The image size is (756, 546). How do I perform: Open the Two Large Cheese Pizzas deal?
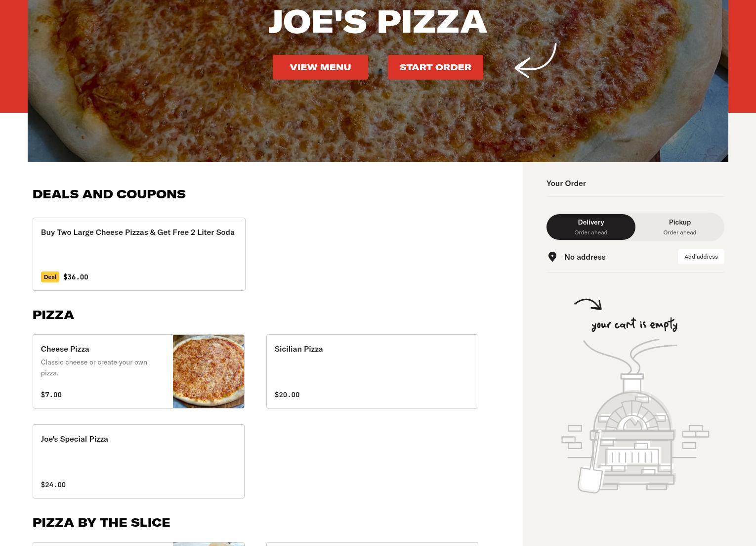(x=139, y=254)
